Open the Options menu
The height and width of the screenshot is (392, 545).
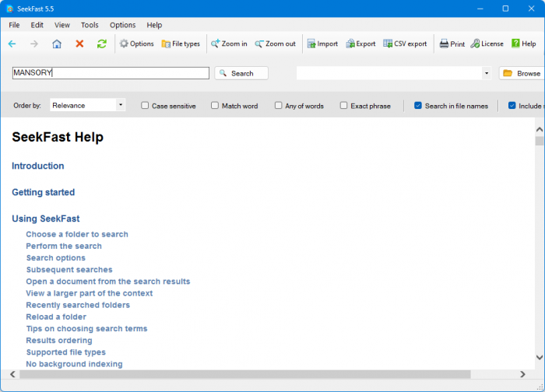coord(123,25)
